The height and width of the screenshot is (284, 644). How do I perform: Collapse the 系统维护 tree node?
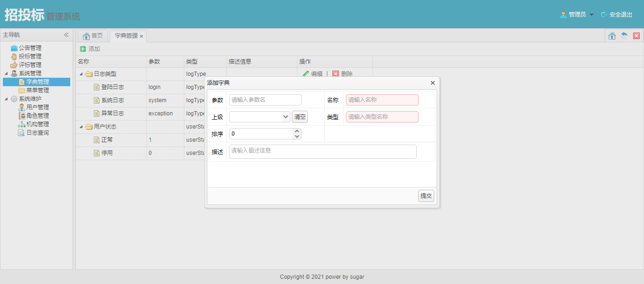coord(6,99)
